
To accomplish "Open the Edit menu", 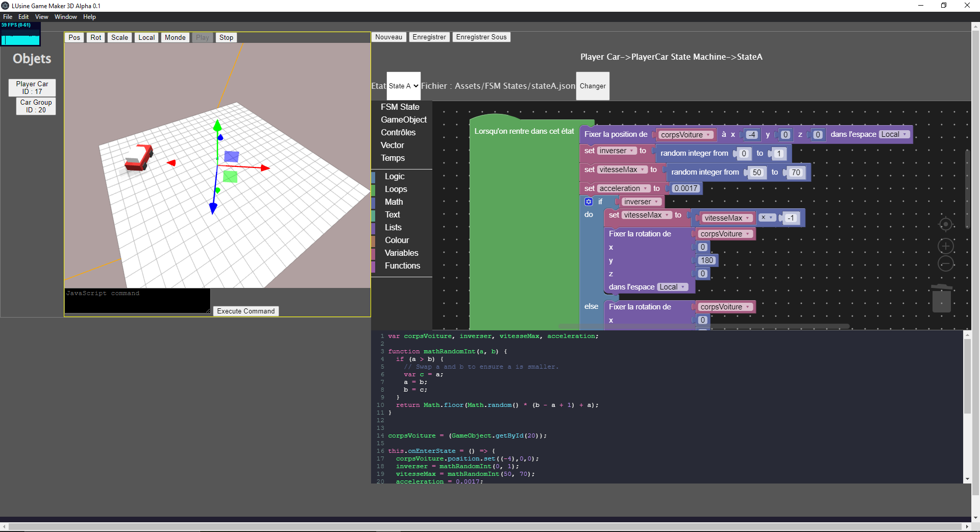I will click(x=23, y=17).
